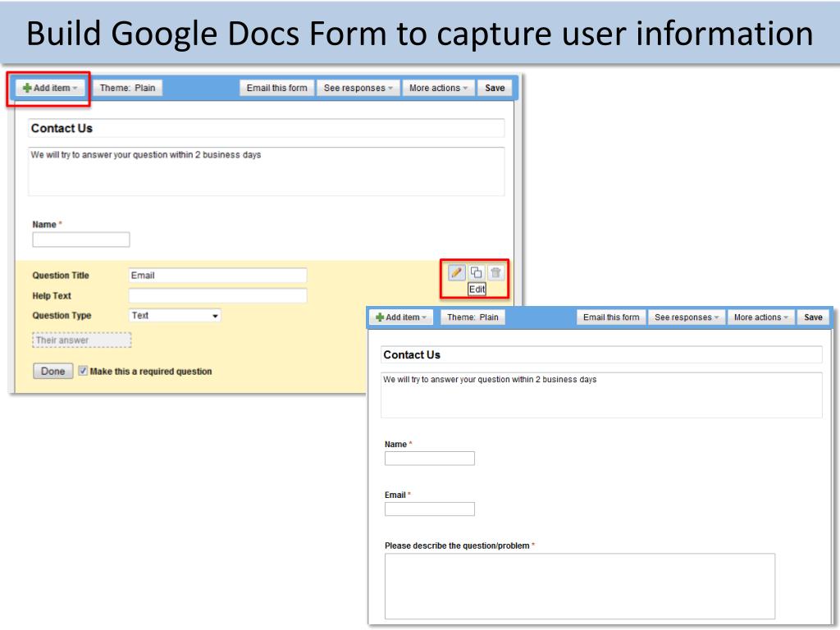Expand See responses in the back window
Screen dimensions: 840x630
pos(358,88)
